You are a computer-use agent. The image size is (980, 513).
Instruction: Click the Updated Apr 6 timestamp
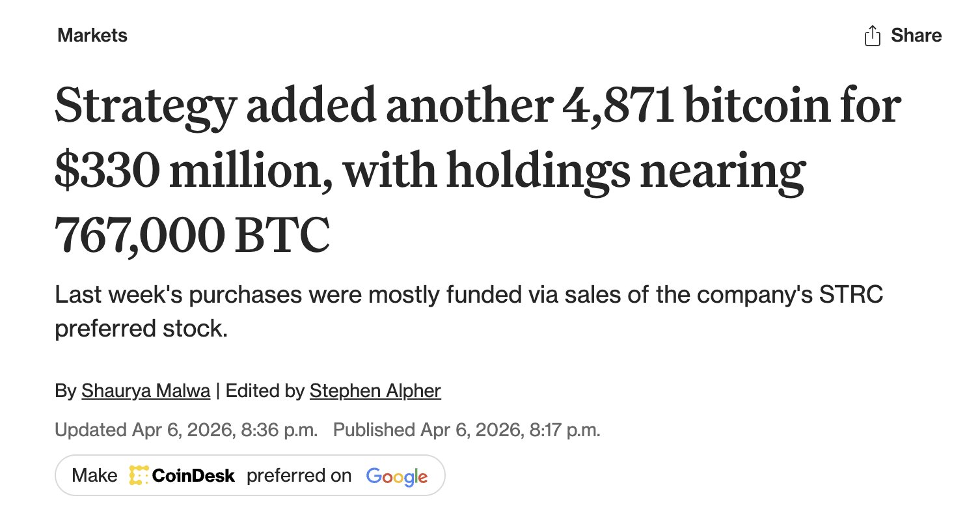pyautogui.click(x=186, y=430)
